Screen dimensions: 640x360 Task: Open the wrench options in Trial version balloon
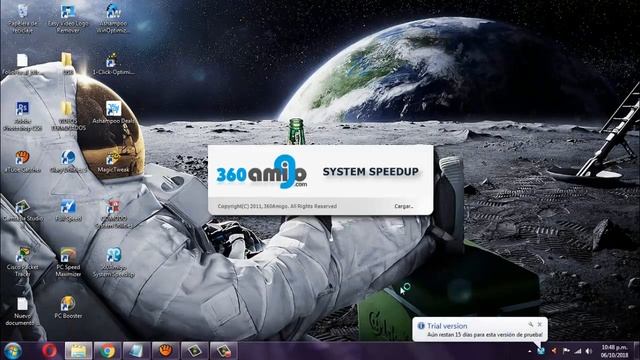tap(531, 324)
